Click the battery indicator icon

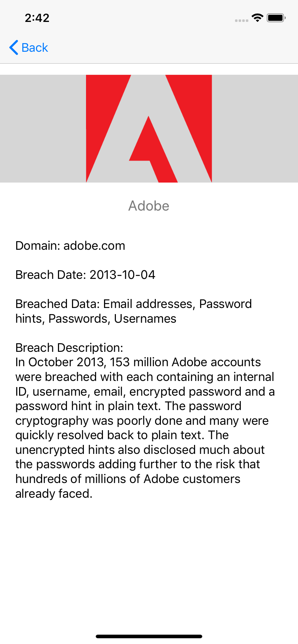click(x=276, y=18)
